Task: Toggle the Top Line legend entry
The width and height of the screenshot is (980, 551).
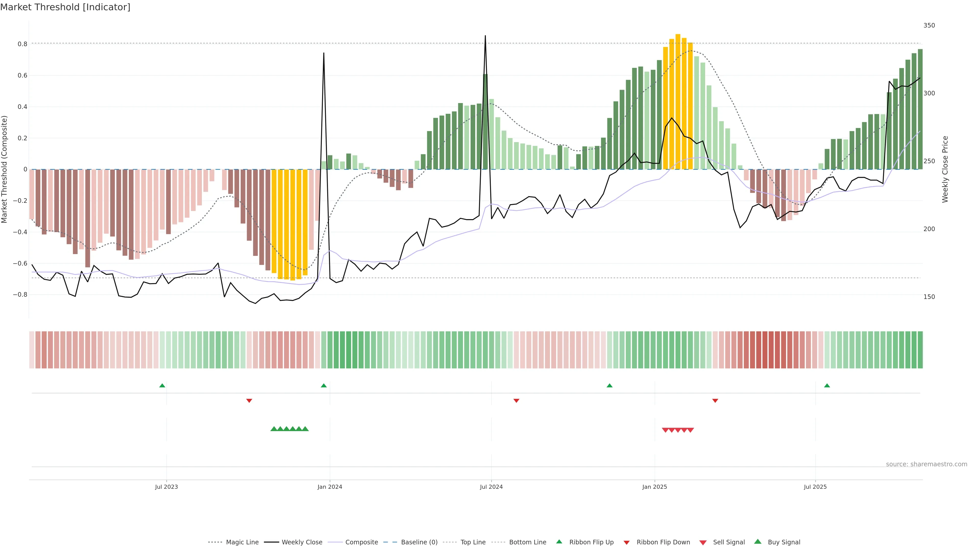Action: pyautogui.click(x=473, y=542)
